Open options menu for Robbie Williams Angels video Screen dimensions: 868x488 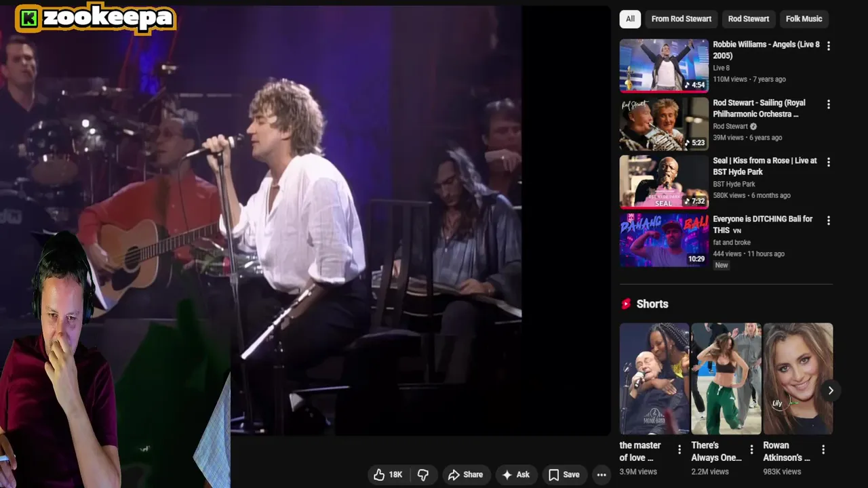828,46
